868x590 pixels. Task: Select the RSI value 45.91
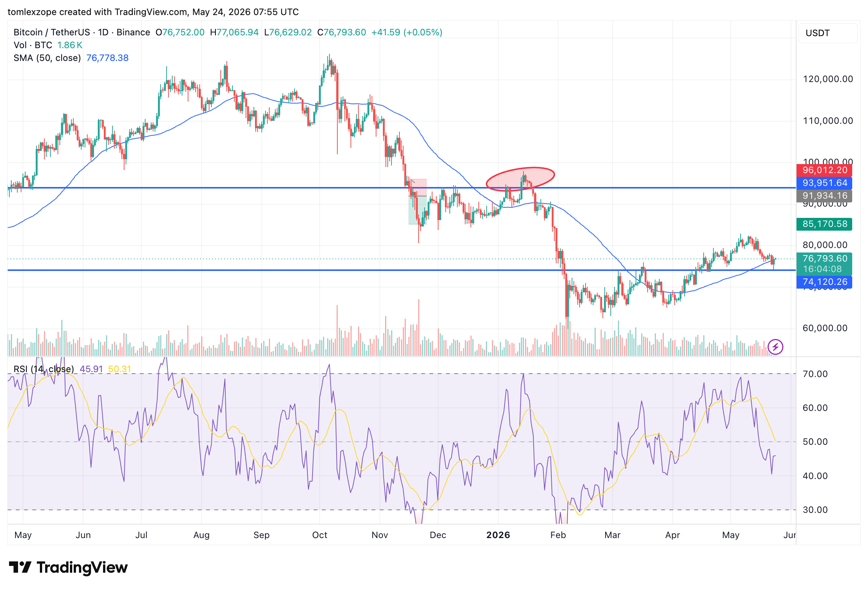91,369
